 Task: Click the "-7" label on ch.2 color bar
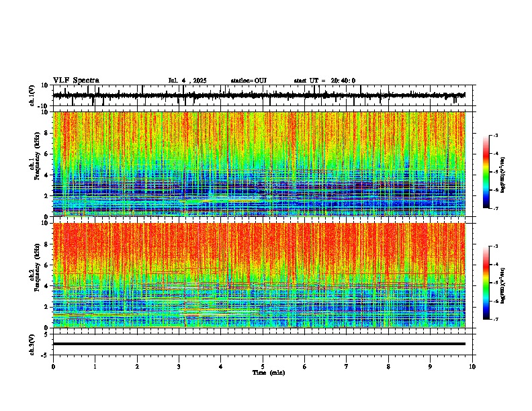tap(496, 320)
